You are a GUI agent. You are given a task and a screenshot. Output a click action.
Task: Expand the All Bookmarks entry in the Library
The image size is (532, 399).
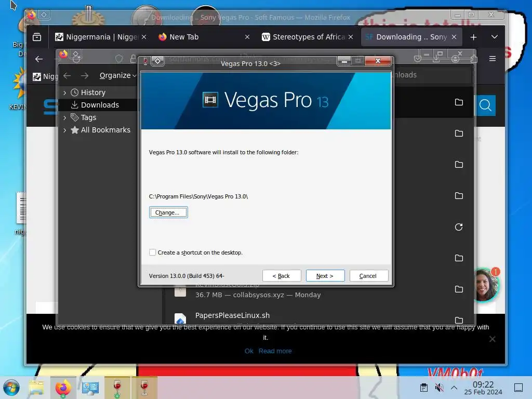click(x=65, y=130)
